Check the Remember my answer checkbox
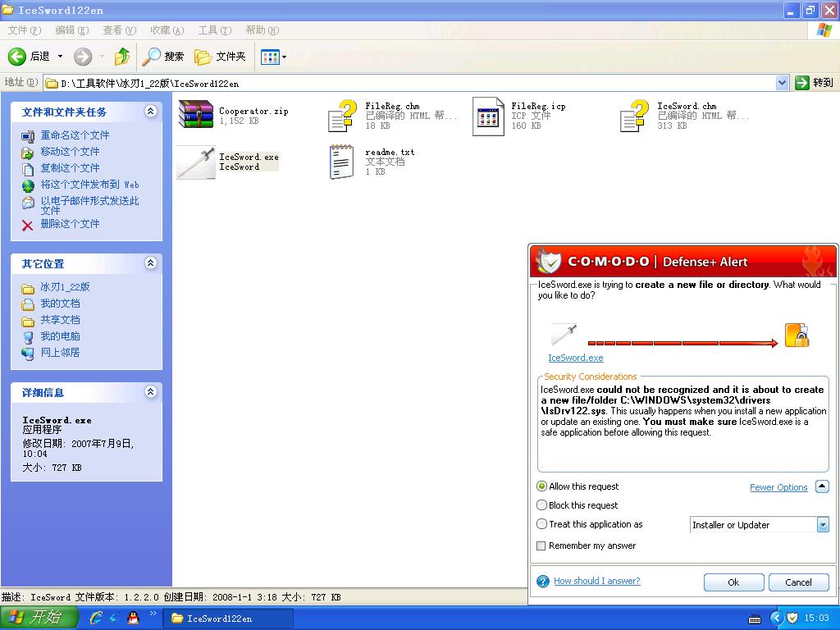The height and width of the screenshot is (630, 840). (541, 546)
